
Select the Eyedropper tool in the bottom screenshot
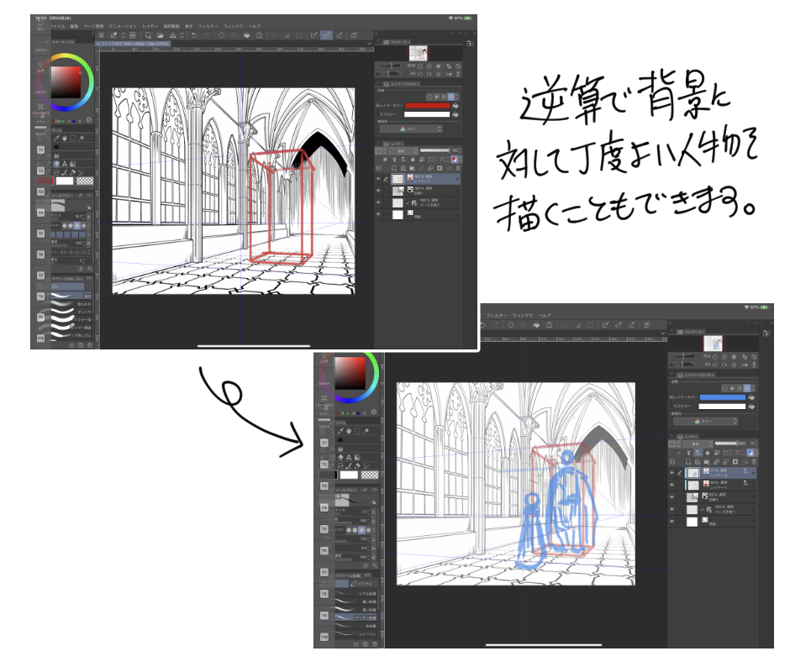[340, 431]
